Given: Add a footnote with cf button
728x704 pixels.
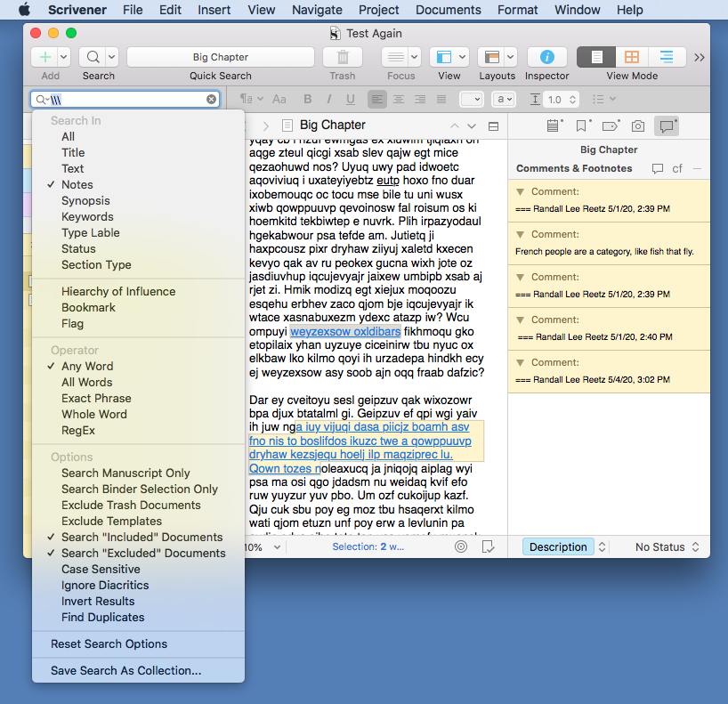Looking at the screenshot, I should coord(677,168).
